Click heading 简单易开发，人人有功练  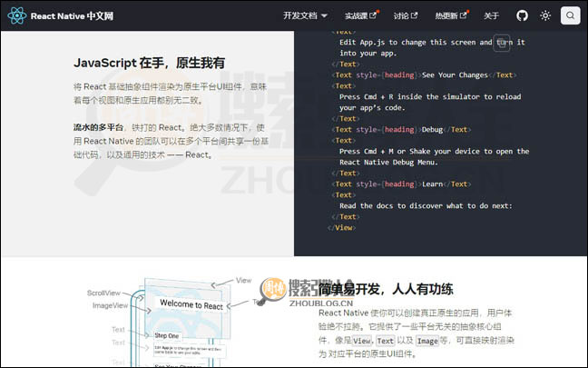coord(386,289)
